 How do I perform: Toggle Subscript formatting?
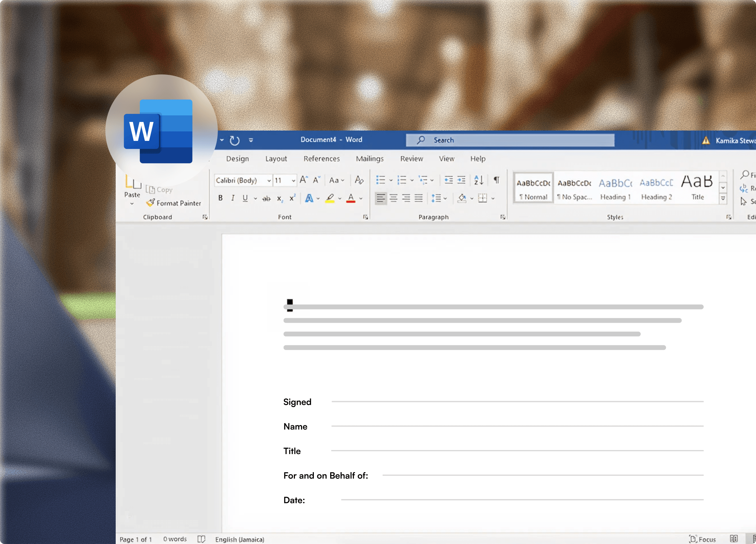coord(280,199)
